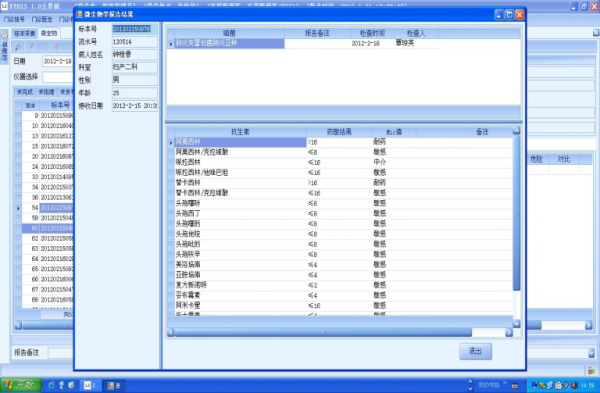
Task: Click the second quick launch icon on the taskbar
Action: (x=61, y=385)
